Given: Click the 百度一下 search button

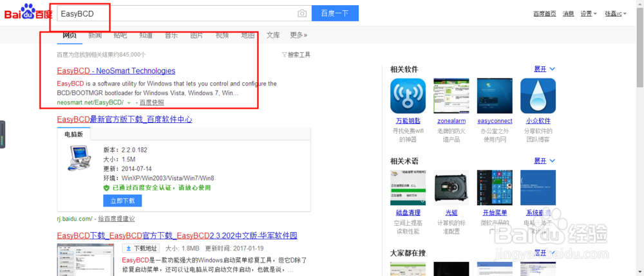Looking at the screenshot, I should pyautogui.click(x=335, y=13).
